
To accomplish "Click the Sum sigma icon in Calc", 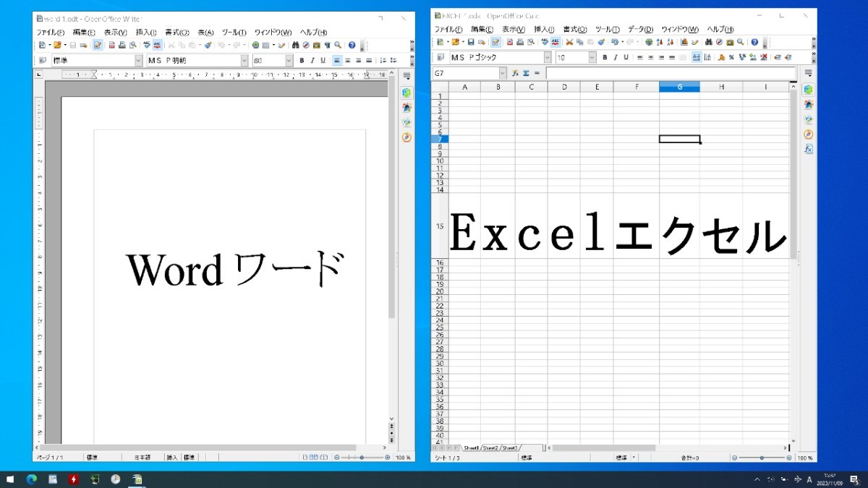I will pos(526,73).
